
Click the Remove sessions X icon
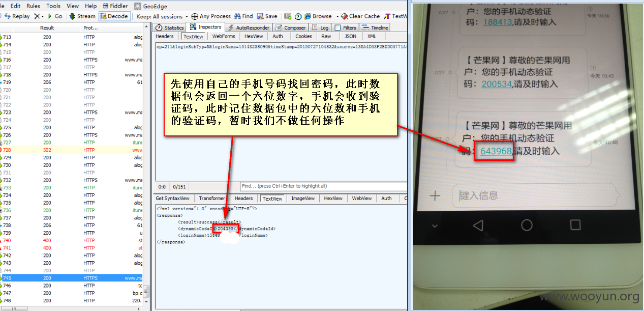click(x=37, y=16)
